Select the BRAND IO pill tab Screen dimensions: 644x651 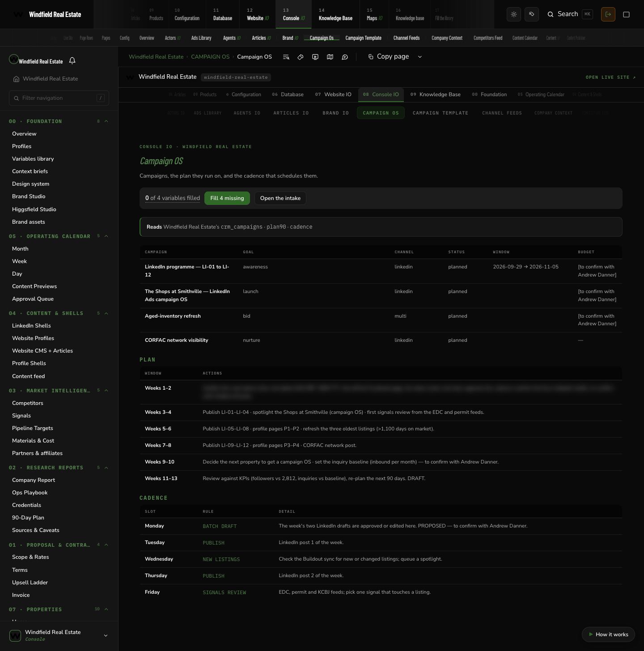click(x=335, y=113)
